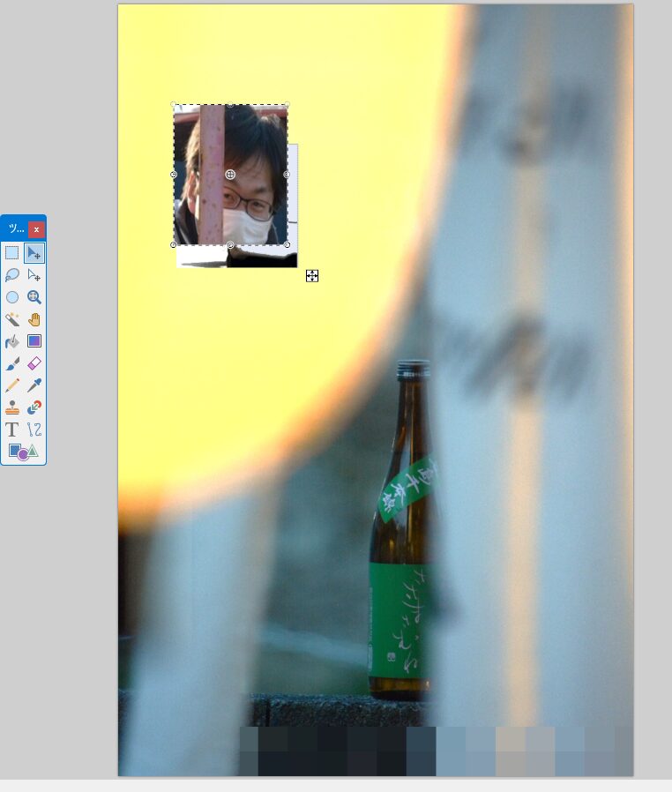Select the Rectangle Select tool
The image size is (672, 792).
click(12, 253)
